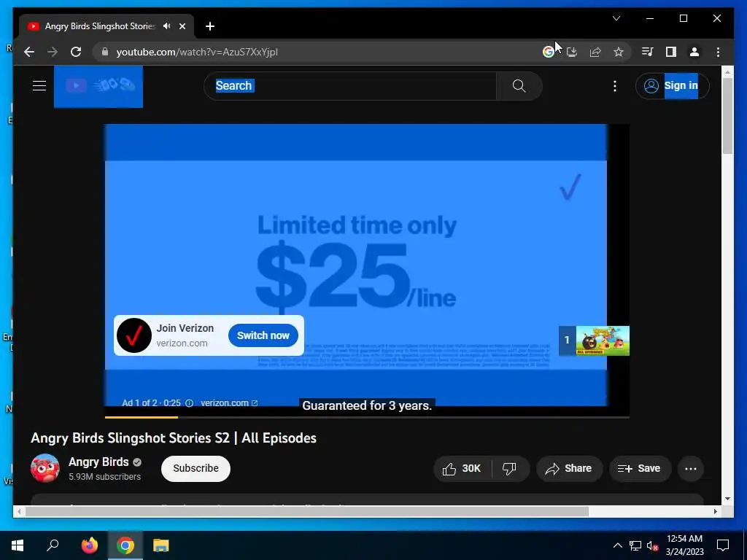The height and width of the screenshot is (560, 747).
Task: Click the video title Angry Birds Slingshot Stories
Action: click(x=174, y=437)
